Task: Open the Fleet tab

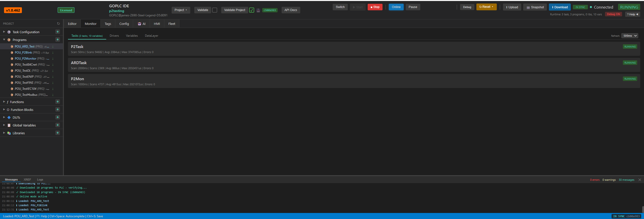Action: tap(172, 24)
